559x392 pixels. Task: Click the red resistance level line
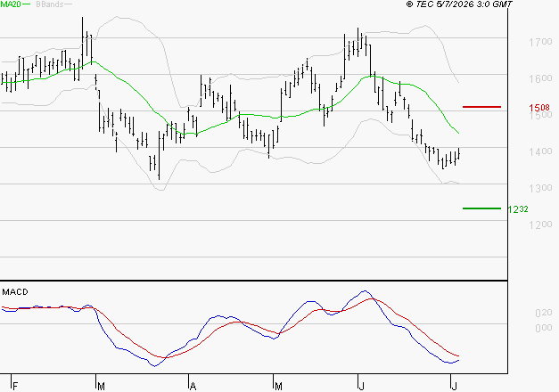[x=481, y=107]
